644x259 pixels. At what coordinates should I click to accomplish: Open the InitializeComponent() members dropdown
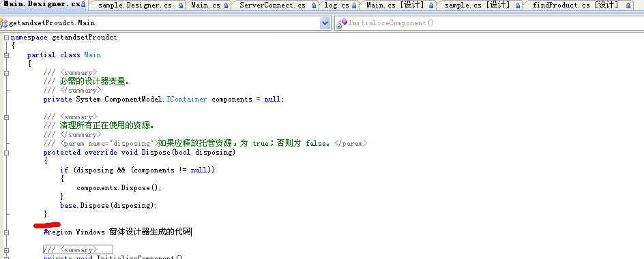[x=488, y=23]
